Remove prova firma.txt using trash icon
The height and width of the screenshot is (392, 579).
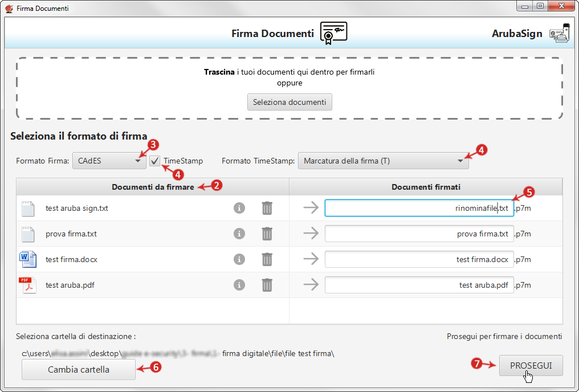coord(267,234)
